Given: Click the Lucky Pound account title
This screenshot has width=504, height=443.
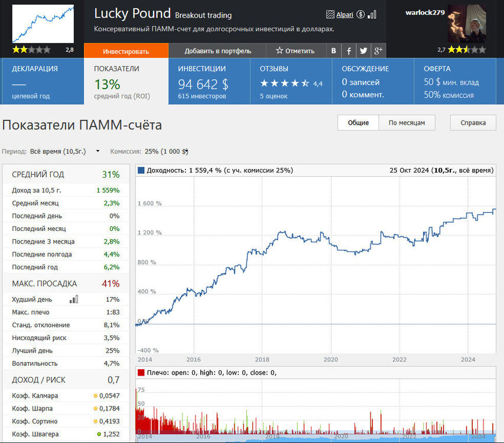Looking at the screenshot, I should (x=132, y=14).
